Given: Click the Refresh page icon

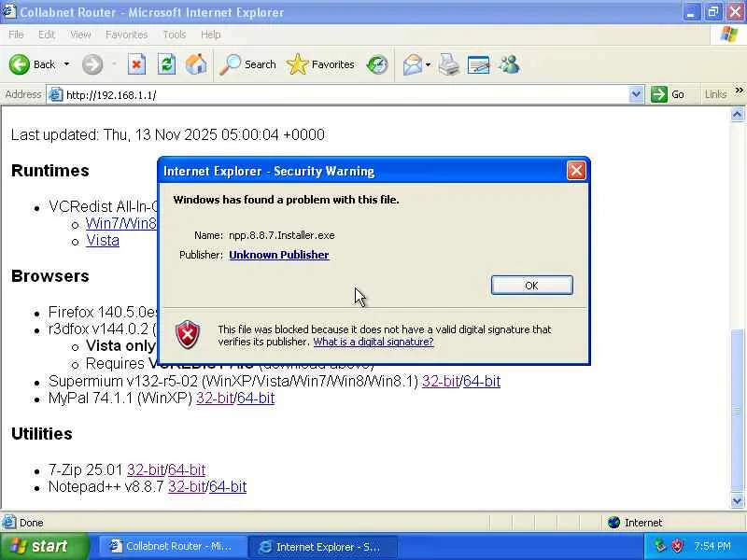Looking at the screenshot, I should tap(166, 64).
